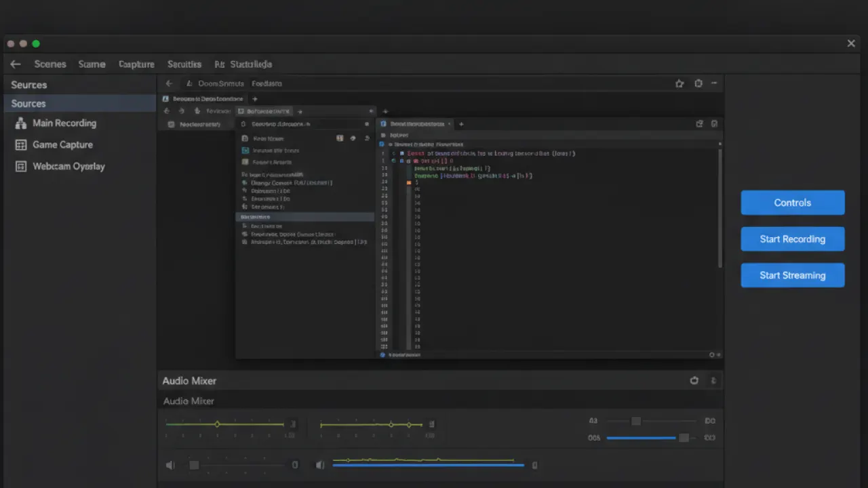Image resolution: width=868 pixels, height=488 pixels.
Task: Click the Start Streaming button
Action: pyautogui.click(x=793, y=275)
